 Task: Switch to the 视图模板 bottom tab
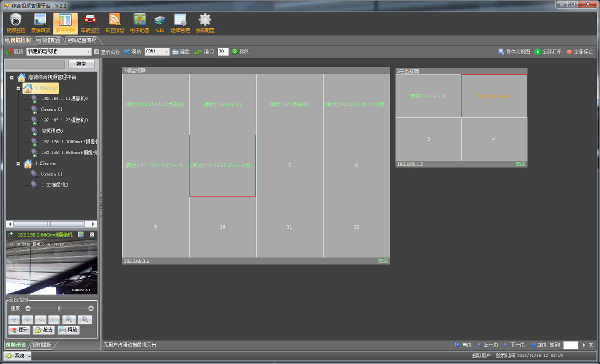pos(42,344)
